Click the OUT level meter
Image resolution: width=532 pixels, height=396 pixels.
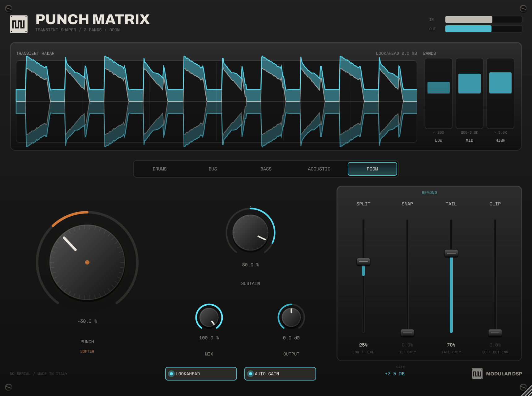[x=483, y=29]
